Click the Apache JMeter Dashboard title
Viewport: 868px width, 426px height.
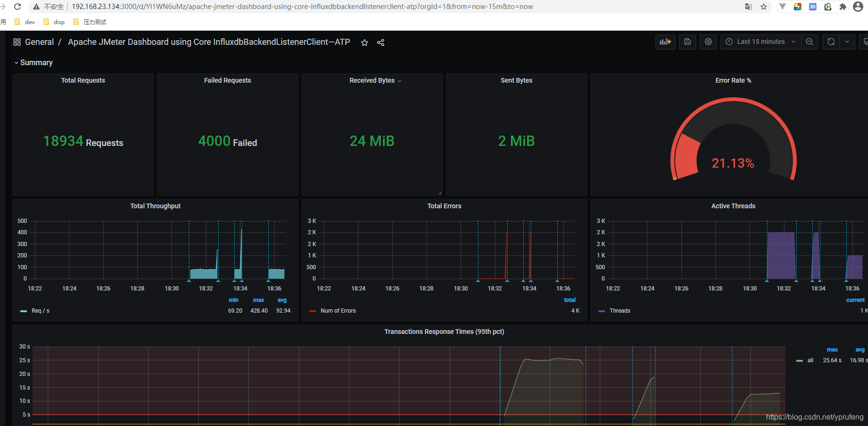click(209, 42)
